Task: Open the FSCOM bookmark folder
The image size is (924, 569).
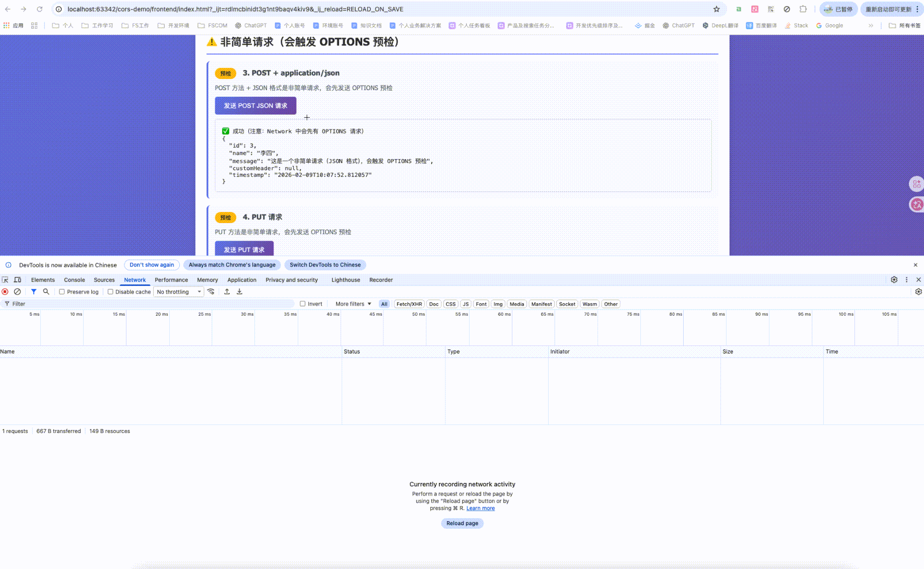Action: point(213,25)
